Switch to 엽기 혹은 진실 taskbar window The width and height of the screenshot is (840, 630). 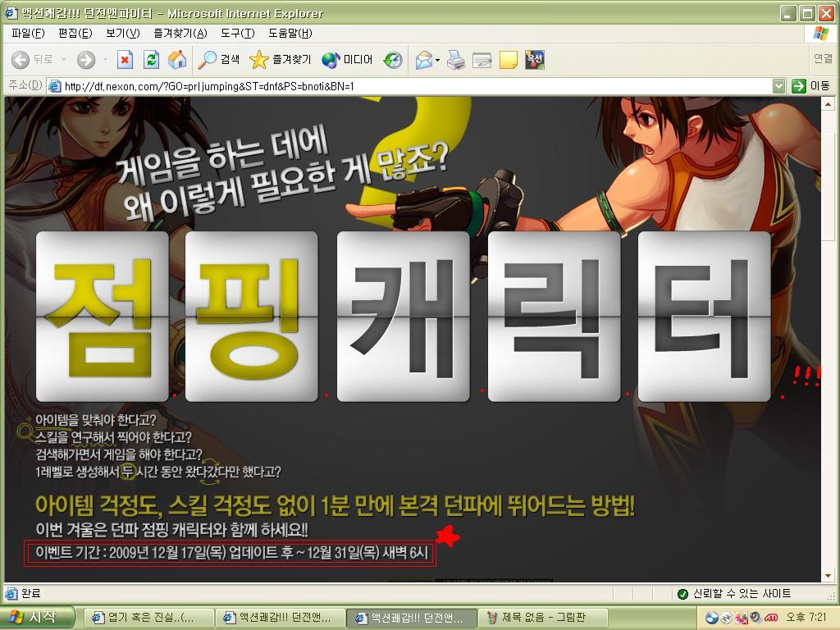pyautogui.click(x=148, y=618)
